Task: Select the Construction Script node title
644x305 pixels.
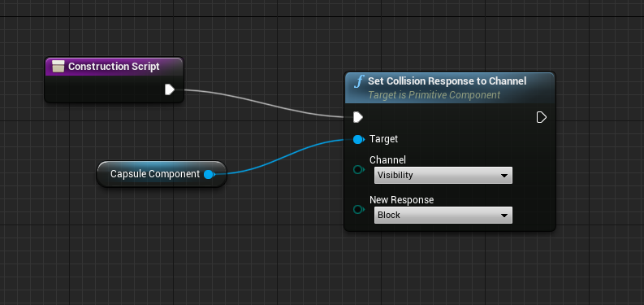Action: coord(114,67)
